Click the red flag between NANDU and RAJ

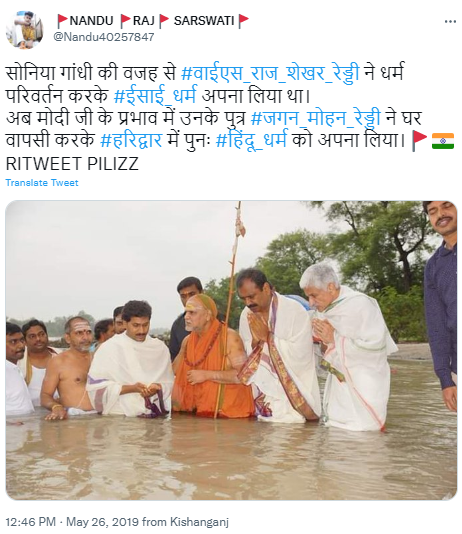click(x=125, y=21)
